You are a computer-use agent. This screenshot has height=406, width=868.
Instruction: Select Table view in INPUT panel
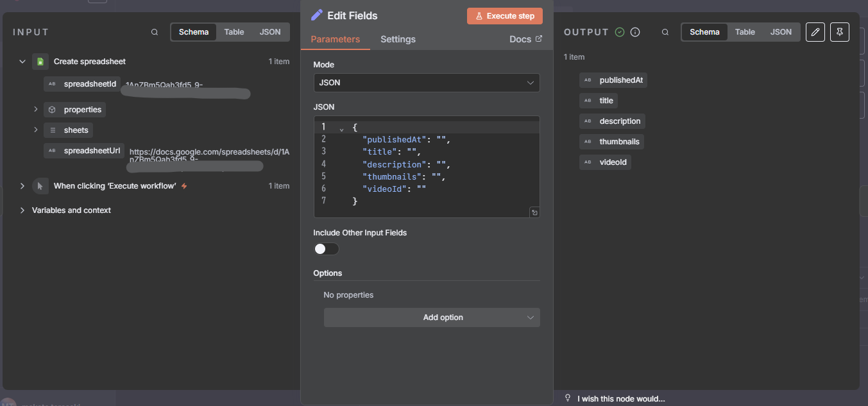click(x=234, y=32)
